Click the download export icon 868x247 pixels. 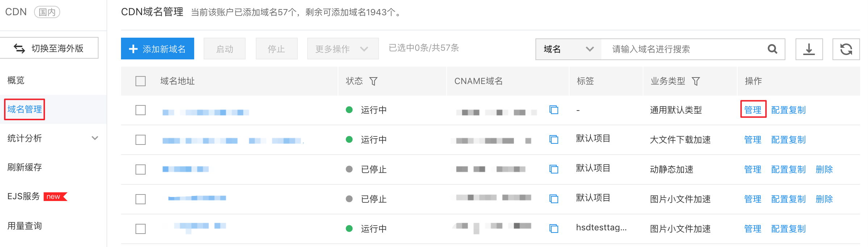click(x=809, y=49)
